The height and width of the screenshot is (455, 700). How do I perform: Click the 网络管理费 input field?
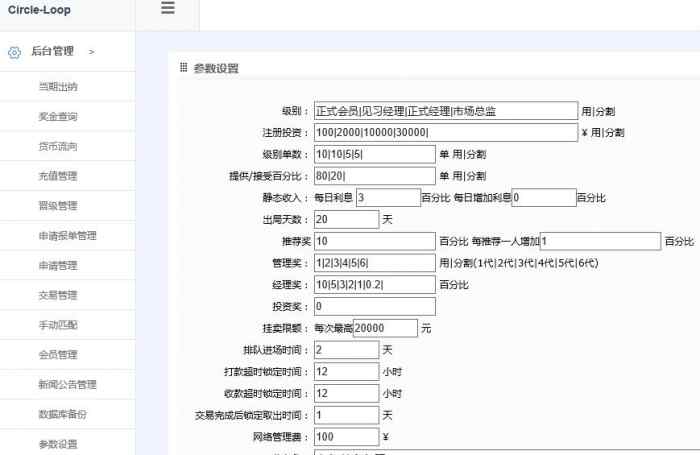[346, 437]
